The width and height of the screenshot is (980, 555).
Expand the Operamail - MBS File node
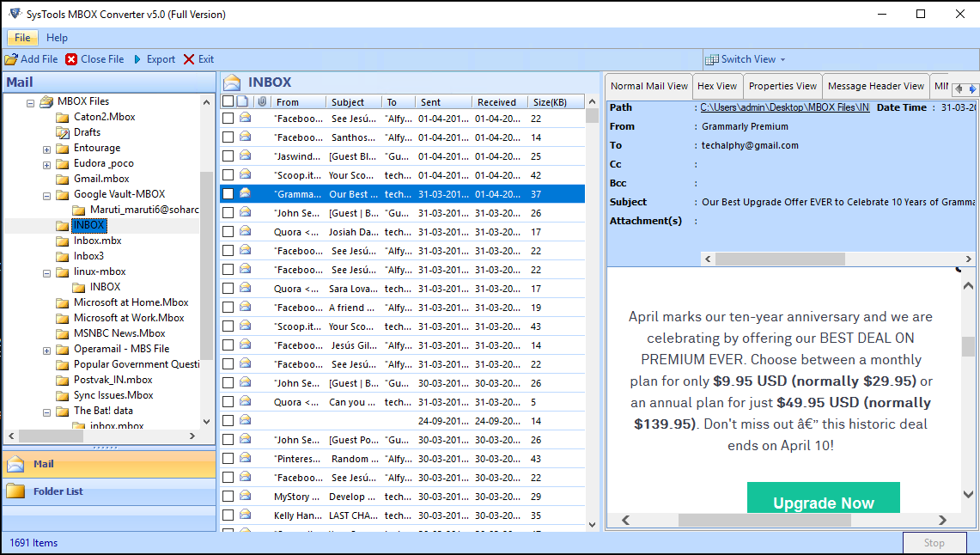pos(46,351)
